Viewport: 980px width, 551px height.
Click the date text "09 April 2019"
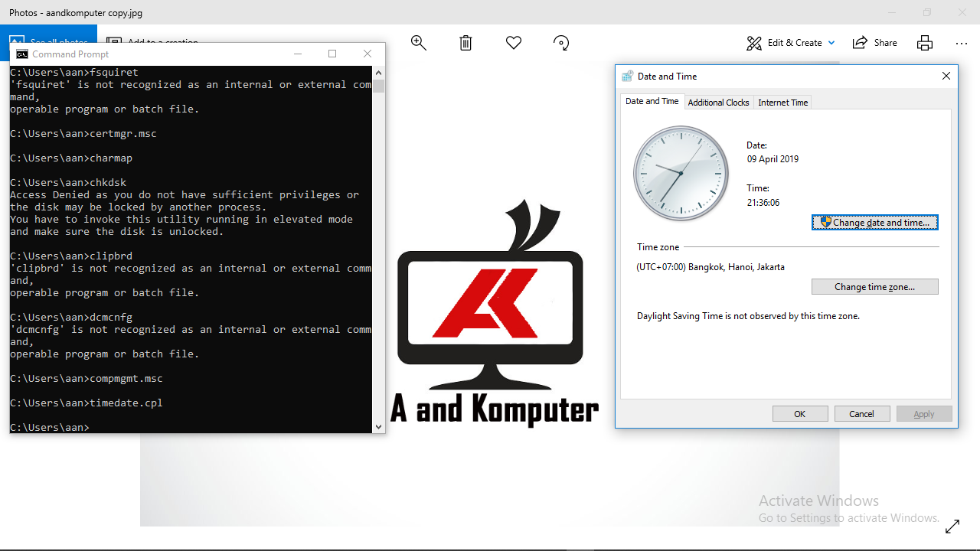[x=773, y=159]
